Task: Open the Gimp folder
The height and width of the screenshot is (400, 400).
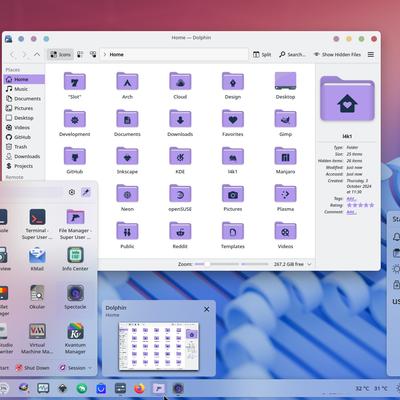Action: 285,123
